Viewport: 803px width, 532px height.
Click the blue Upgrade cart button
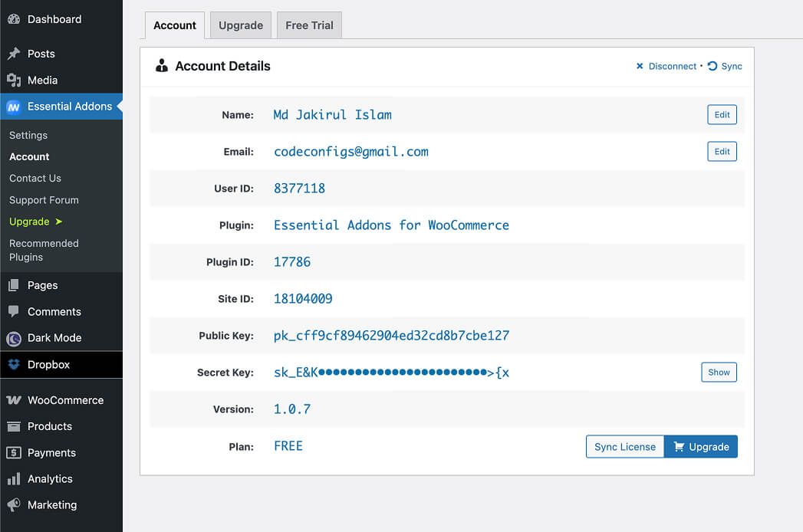point(700,446)
